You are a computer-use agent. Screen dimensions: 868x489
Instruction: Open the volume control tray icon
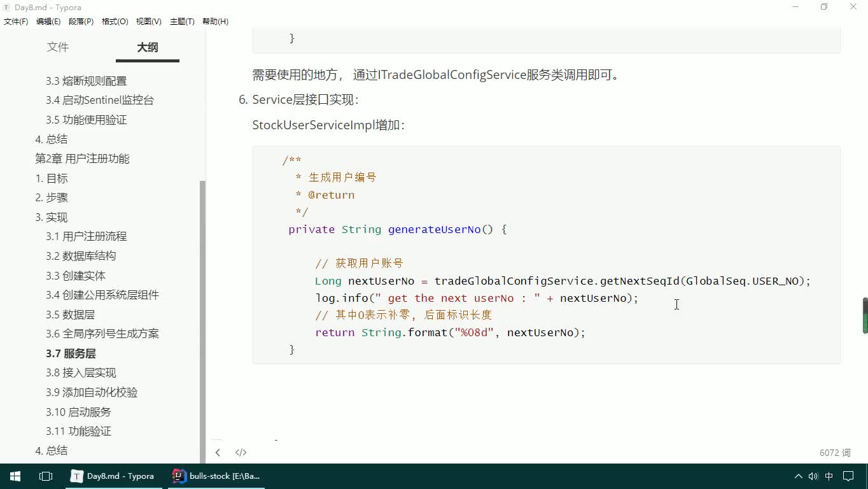(x=813, y=476)
